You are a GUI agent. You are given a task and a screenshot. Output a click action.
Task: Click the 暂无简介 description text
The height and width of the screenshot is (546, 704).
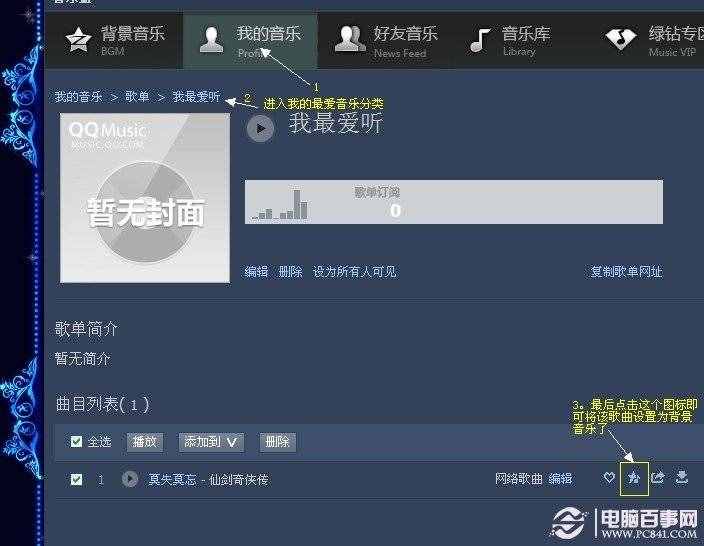point(82,359)
